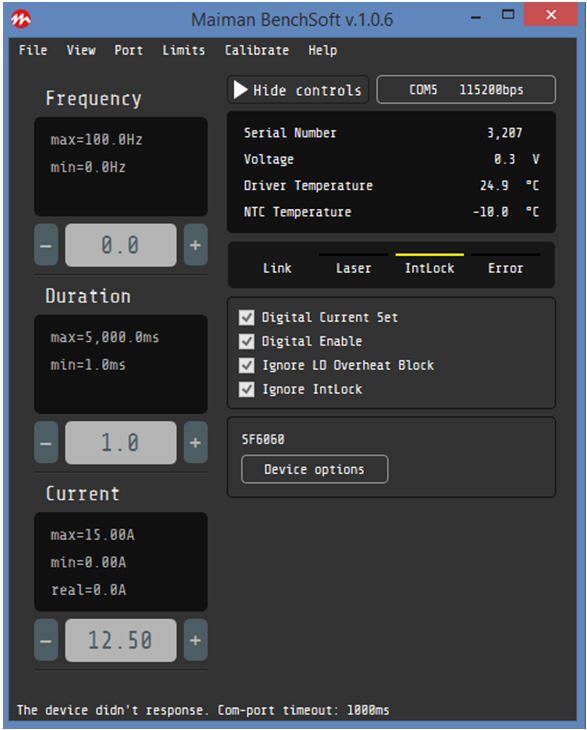Viewport: 587px width, 730px height.
Task: Click the real=0.0A current reading
Action: tap(88, 590)
